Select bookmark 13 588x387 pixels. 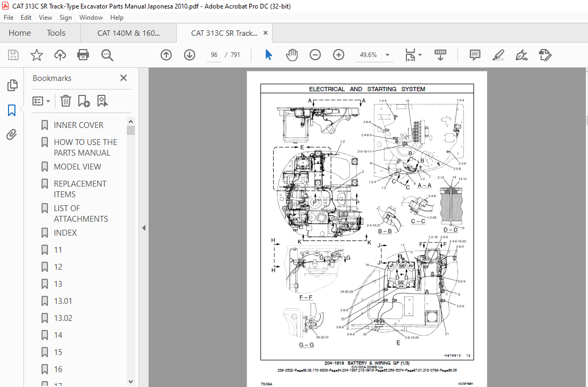(x=58, y=284)
